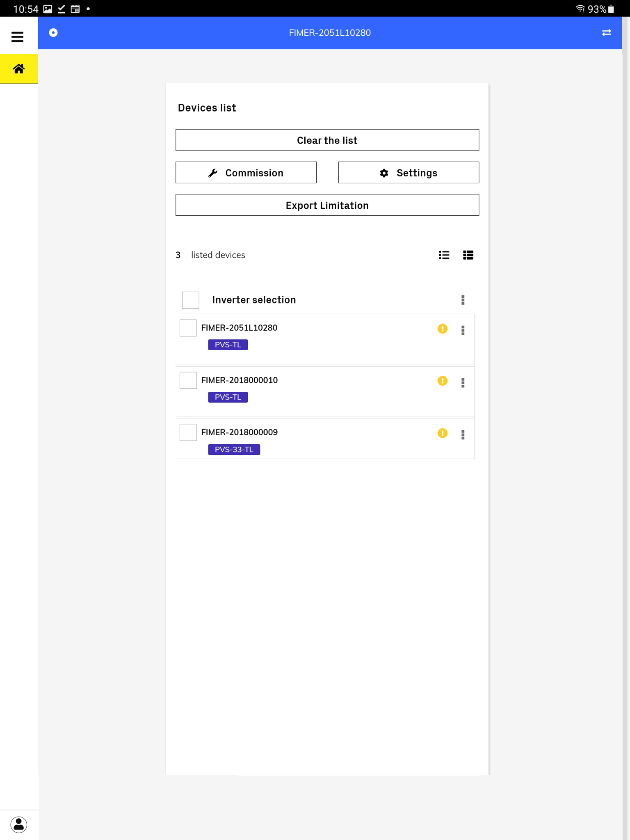Switch to compact list view icon
630x840 pixels.
444,255
